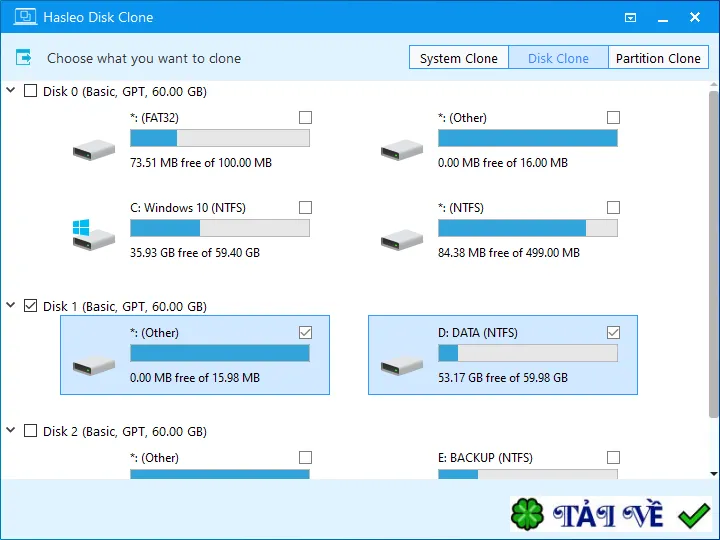Check the Disk 0 checkbox
This screenshot has height=540, width=720.
pos(30,90)
